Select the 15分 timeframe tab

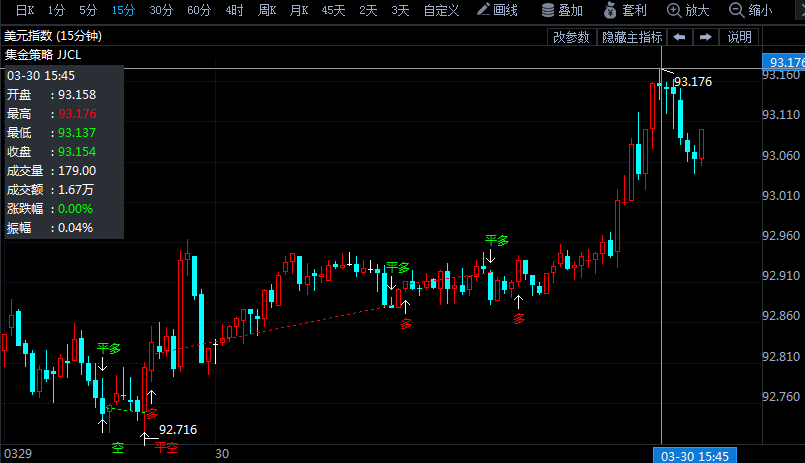pyautogui.click(x=123, y=10)
